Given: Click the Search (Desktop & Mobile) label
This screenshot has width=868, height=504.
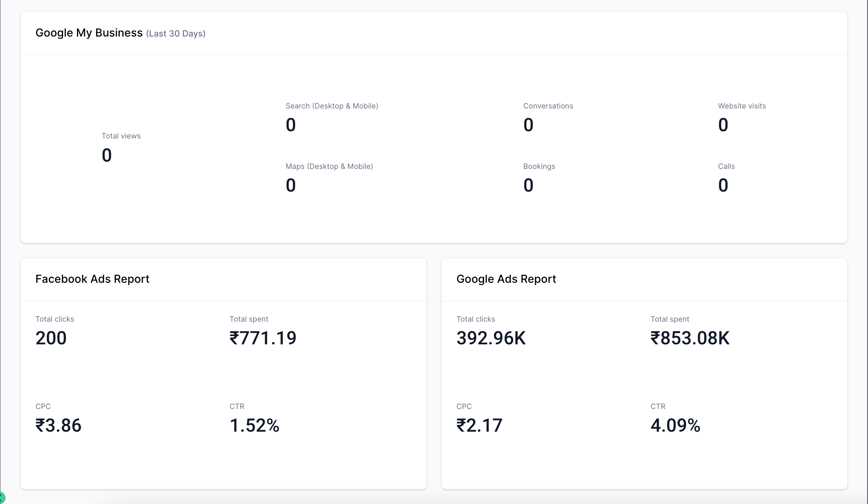Looking at the screenshot, I should 332,106.
